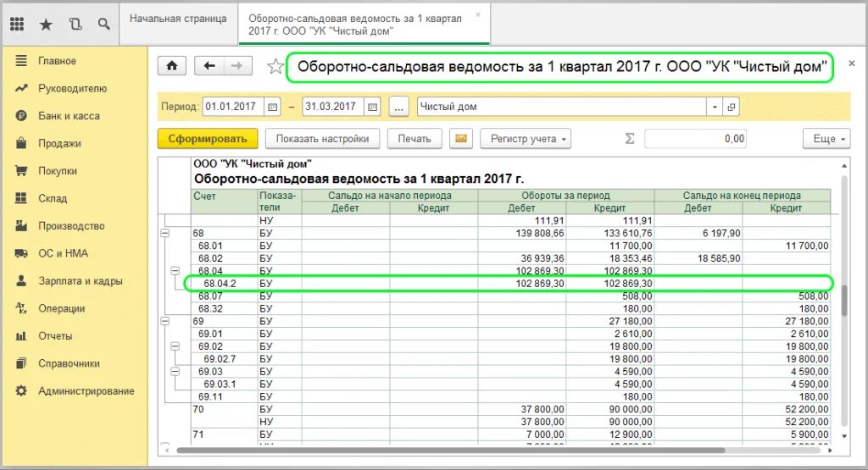
Task: Collapse account 68.04 group
Action: 175,271
